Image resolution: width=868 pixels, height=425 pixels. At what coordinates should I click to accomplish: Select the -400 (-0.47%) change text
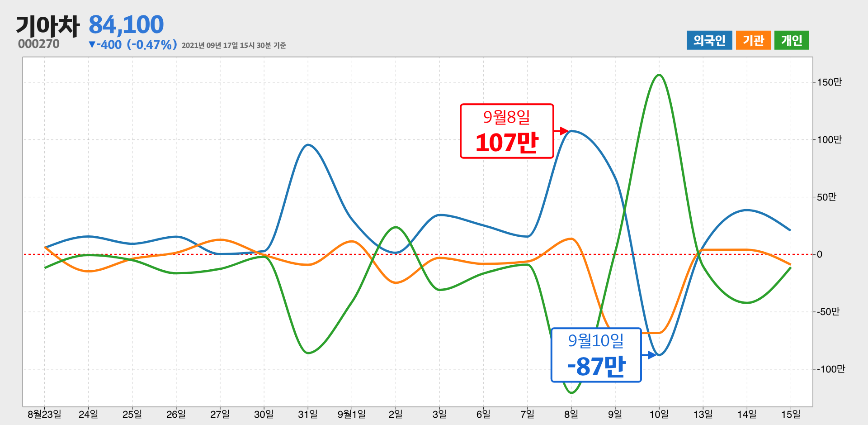pyautogui.click(x=132, y=45)
